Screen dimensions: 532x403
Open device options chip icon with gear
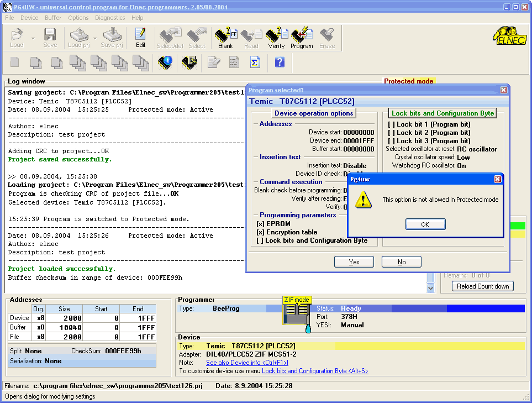click(189, 63)
